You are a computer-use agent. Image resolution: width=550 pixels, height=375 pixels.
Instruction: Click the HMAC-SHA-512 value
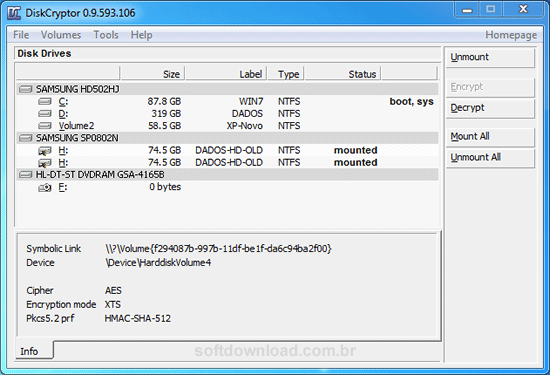[138, 318]
